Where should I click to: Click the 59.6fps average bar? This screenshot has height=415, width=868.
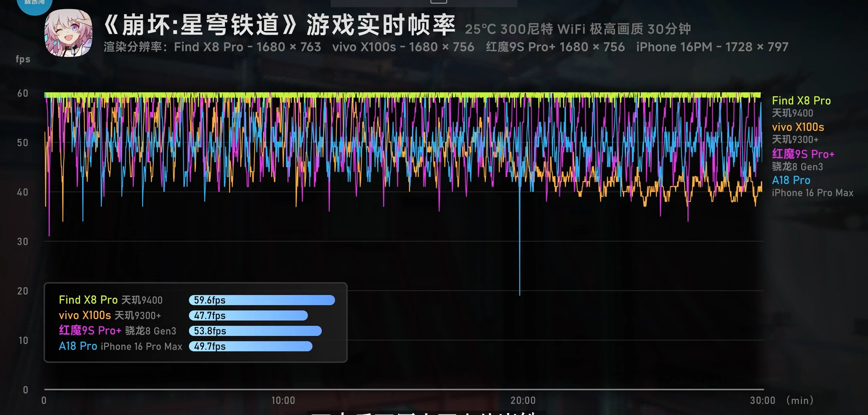point(262,300)
